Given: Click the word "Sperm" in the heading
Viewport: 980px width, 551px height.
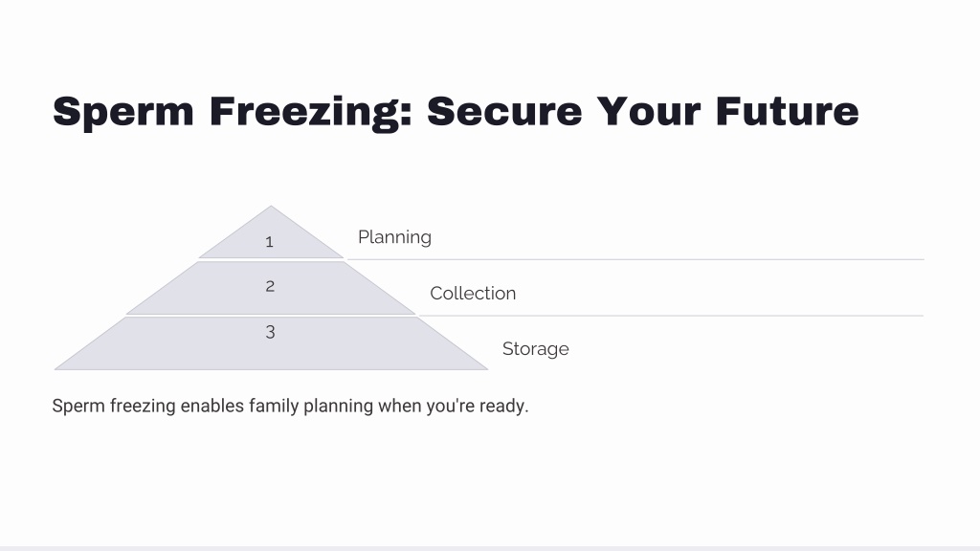Looking at the screenshot, I should (x=123, y=113).
